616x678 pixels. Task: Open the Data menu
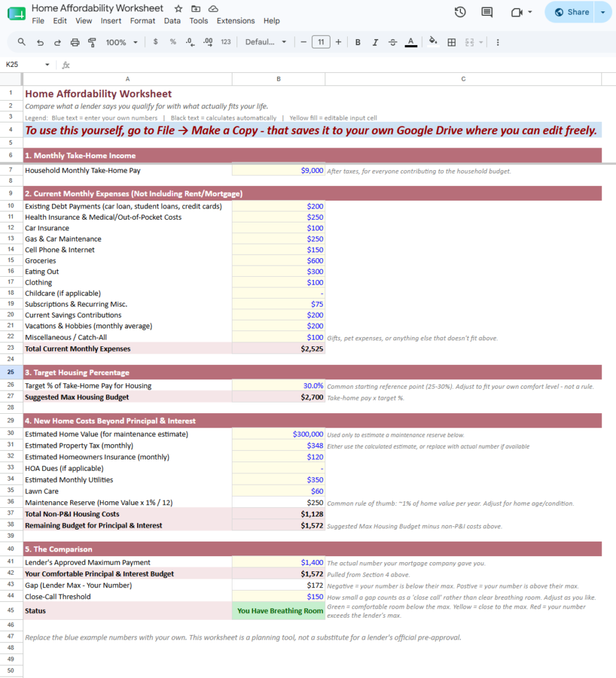(x=172, y=21)
